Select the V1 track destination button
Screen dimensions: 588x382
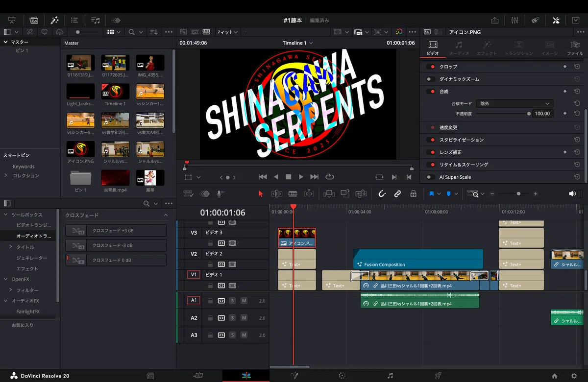click(194, 275)
